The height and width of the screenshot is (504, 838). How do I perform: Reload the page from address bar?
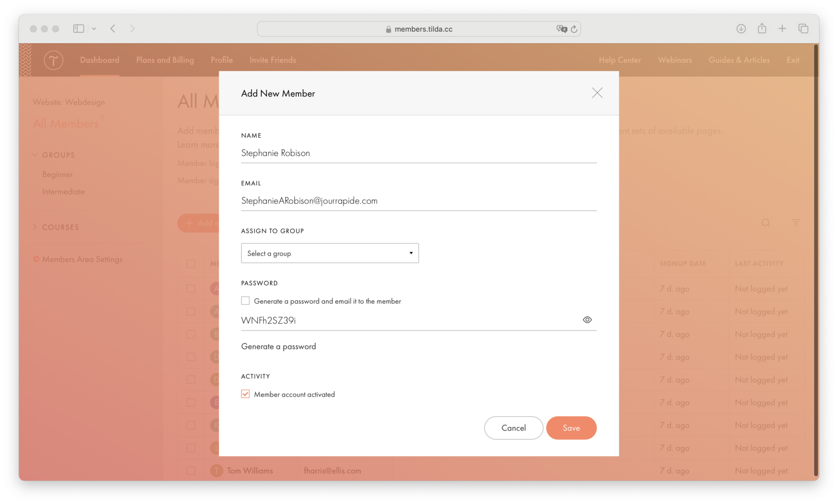[575, 29]
